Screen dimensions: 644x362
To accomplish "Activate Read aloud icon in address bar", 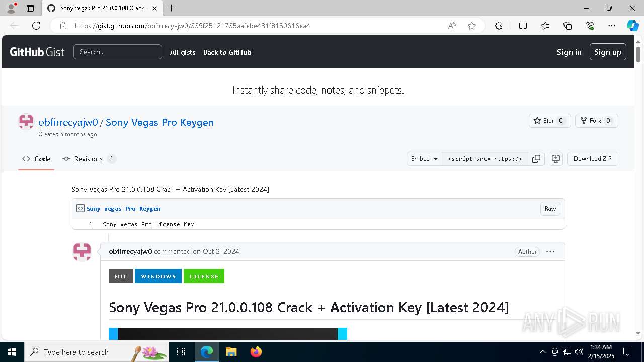I will (452, 26).
